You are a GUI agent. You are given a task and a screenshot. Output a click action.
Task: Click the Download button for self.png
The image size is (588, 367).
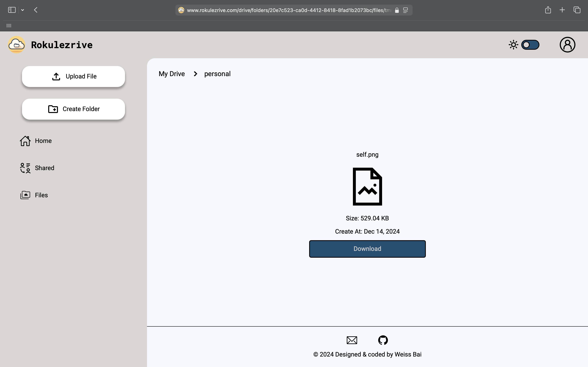[x=367, y=249]
